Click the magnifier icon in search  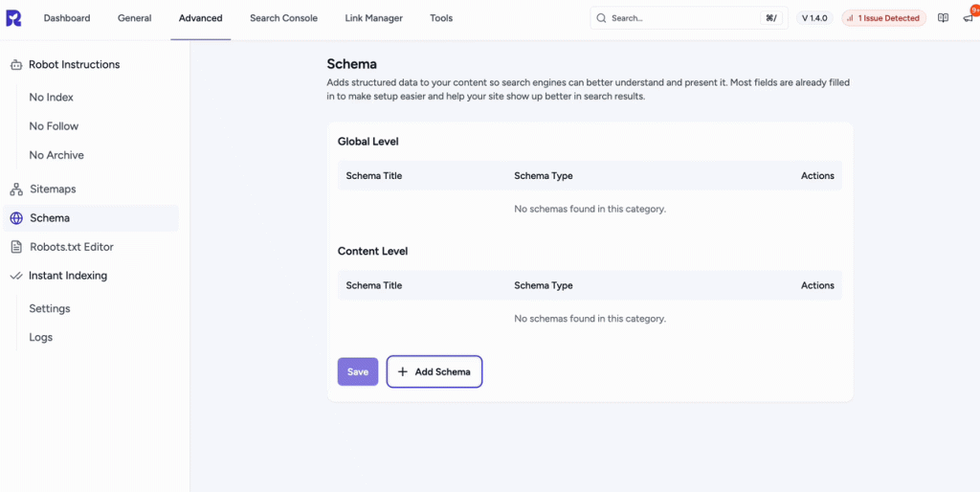pos(601,18)
